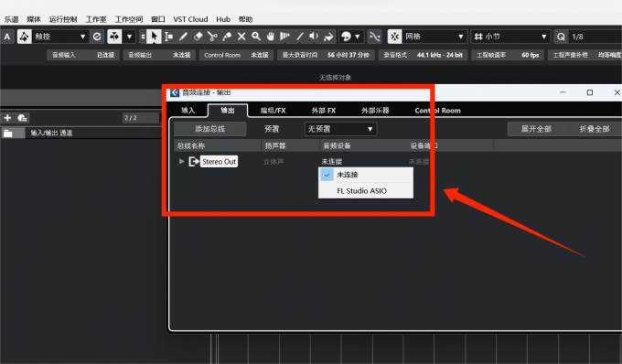This screenshot has height=364, width=622.
Task: Click the 工程帧速率 60 fps status
Action: 508,55
